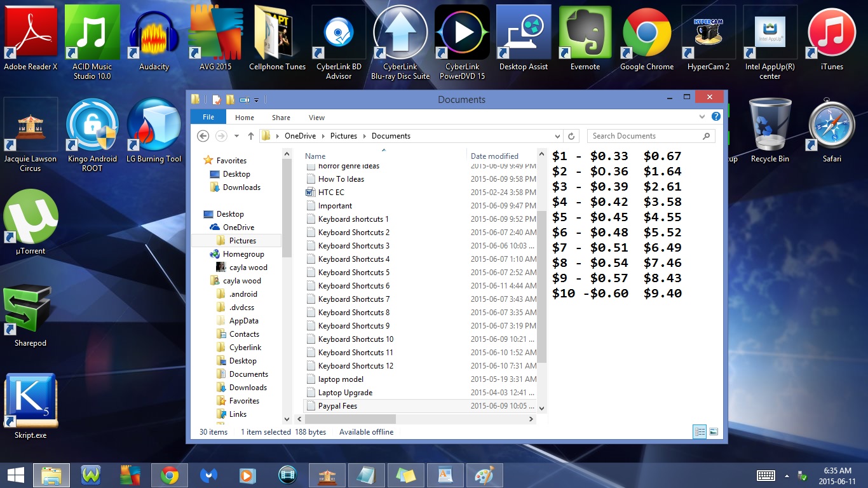Image resolution: width=868 pixels, height=488 pixels.
Task: Launch iTunes desktop icon
Action: tap(832, 38)
